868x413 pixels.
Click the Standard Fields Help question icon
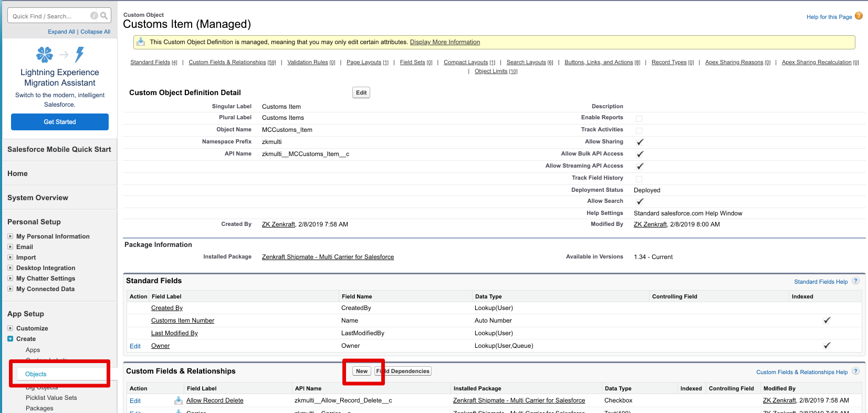855,281
